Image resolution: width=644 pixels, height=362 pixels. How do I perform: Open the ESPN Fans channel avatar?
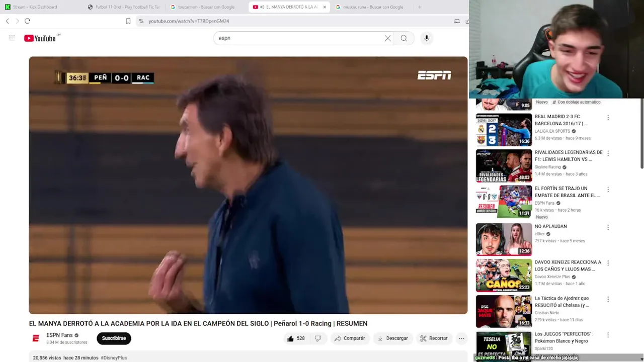(x=36, y=338)
